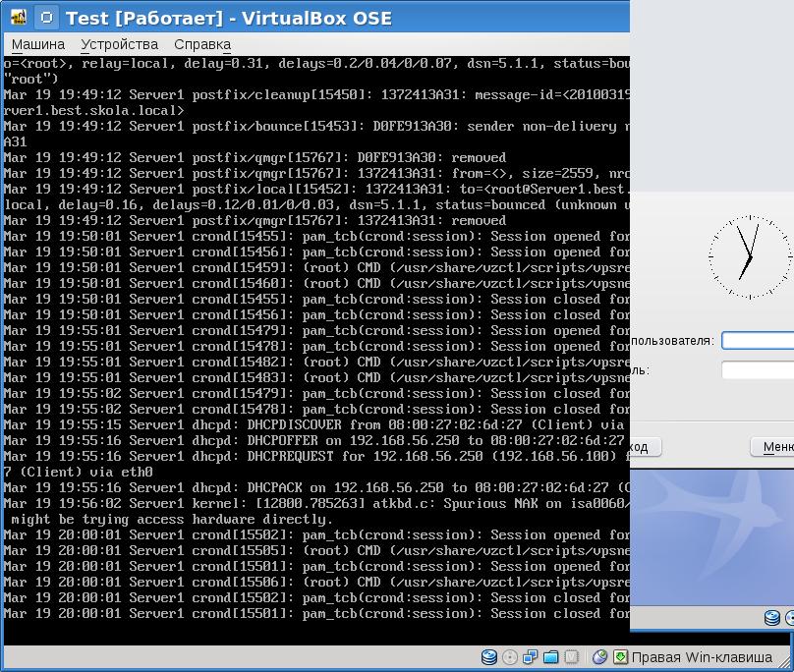Click the analog clock on login screen
The image size is (794, 672).
click(x=750, y=257)
